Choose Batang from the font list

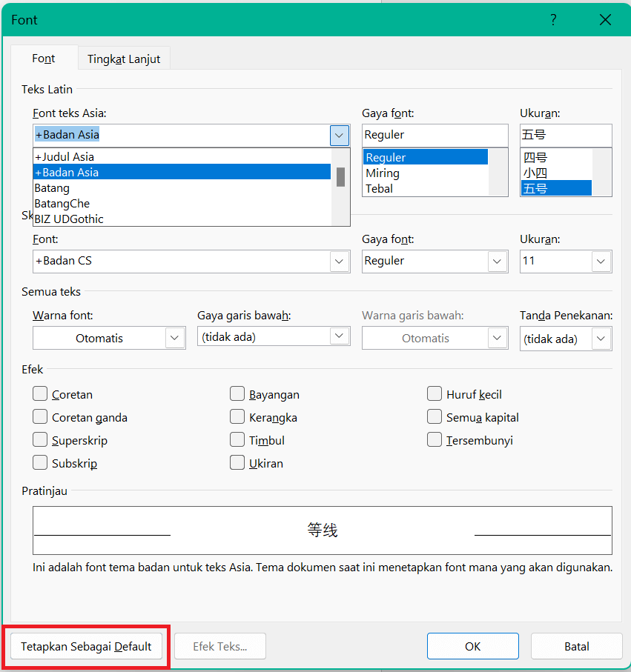52,188
